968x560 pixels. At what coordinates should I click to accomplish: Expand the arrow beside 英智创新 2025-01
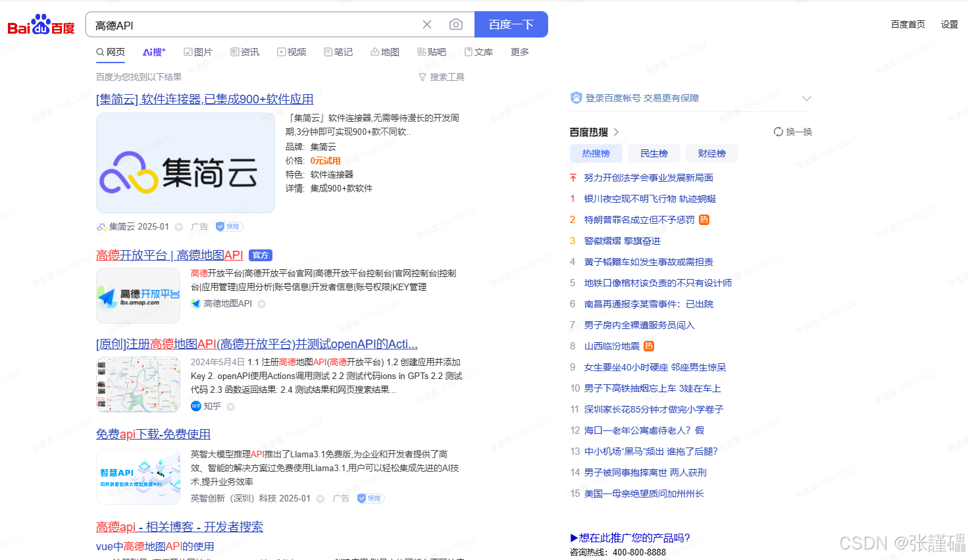click(x=320, y=499)
